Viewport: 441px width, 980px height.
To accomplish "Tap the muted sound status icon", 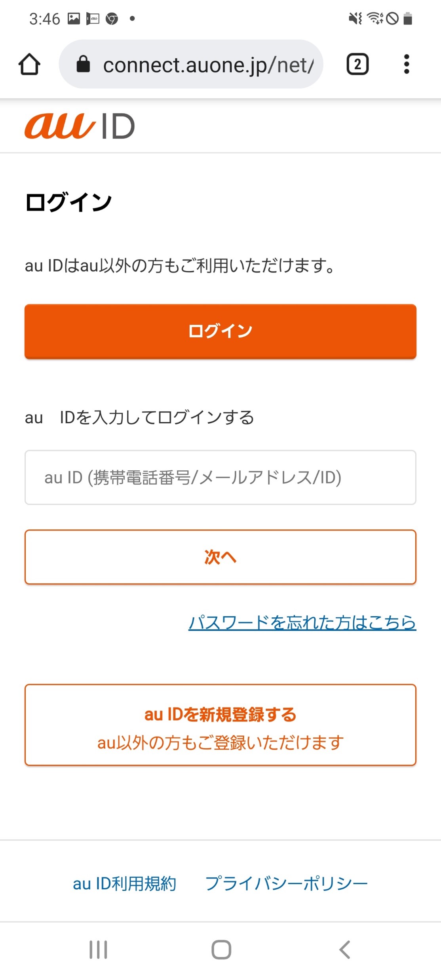I will pyautogui.click(x=355, y=19).
